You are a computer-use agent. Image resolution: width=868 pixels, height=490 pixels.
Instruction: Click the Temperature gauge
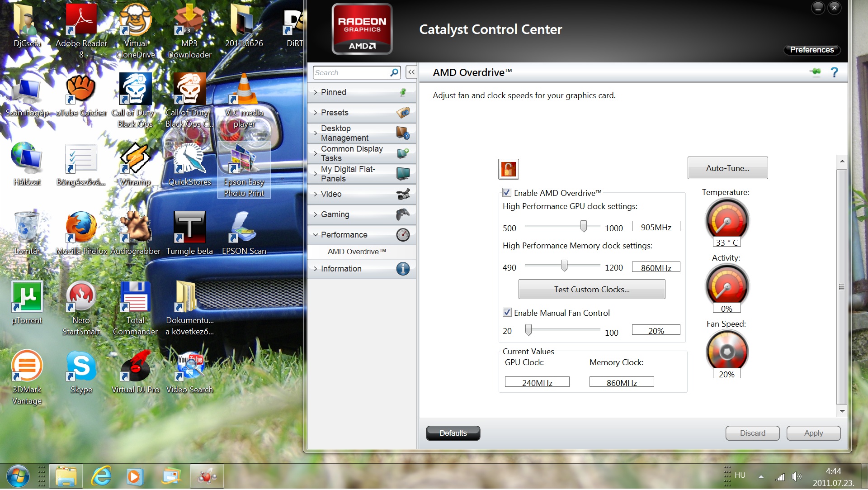(727, 220)
